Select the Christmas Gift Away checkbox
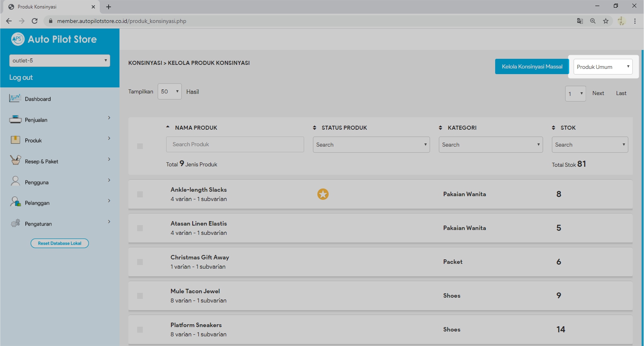Screen dimensions: 644x346 click(140, 262)
